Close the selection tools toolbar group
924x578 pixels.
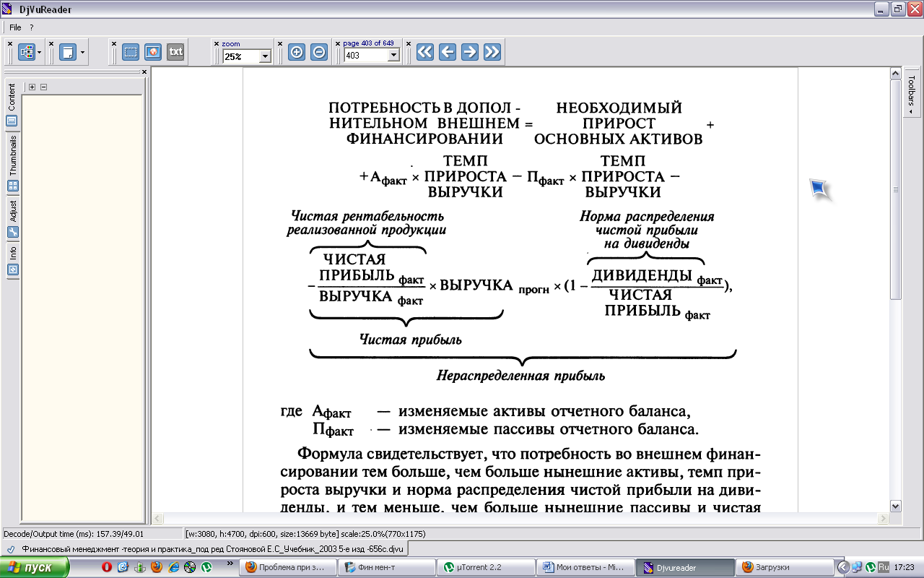click(114, 43)
